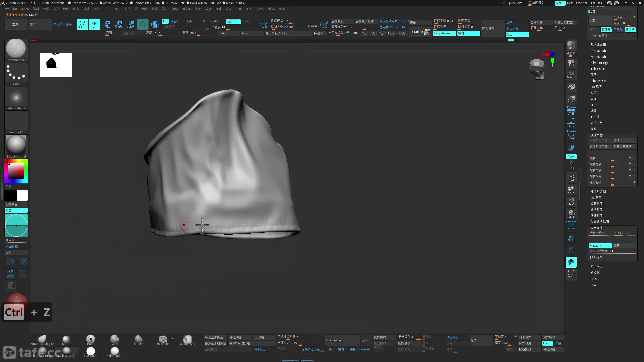Select the black secondary color swatch
Viewport: 644px width, 362px height.
[x=10, y=195]
